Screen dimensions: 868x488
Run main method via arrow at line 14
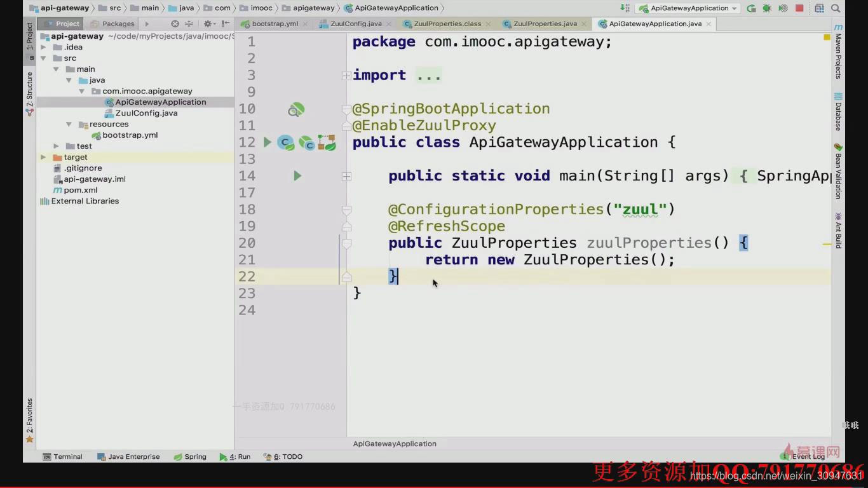(297, 175)
